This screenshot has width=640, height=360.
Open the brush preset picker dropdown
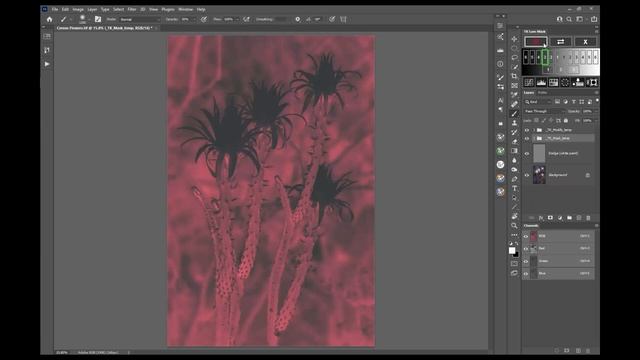89,19
